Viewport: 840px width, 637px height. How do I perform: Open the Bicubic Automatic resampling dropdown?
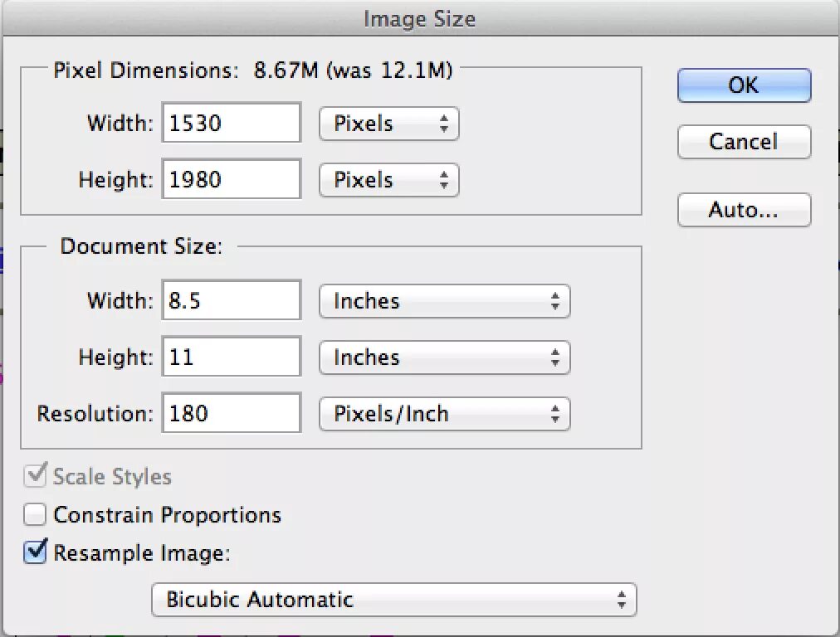tap(393, 600)
